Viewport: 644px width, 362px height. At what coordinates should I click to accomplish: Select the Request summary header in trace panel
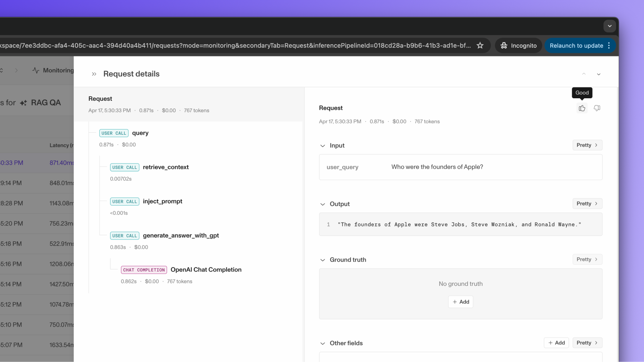189,104
